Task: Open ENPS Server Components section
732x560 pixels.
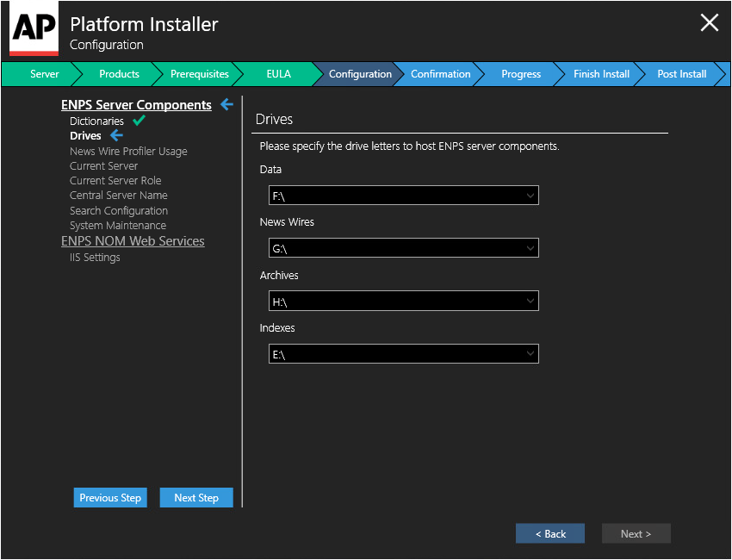Action: 136,104
